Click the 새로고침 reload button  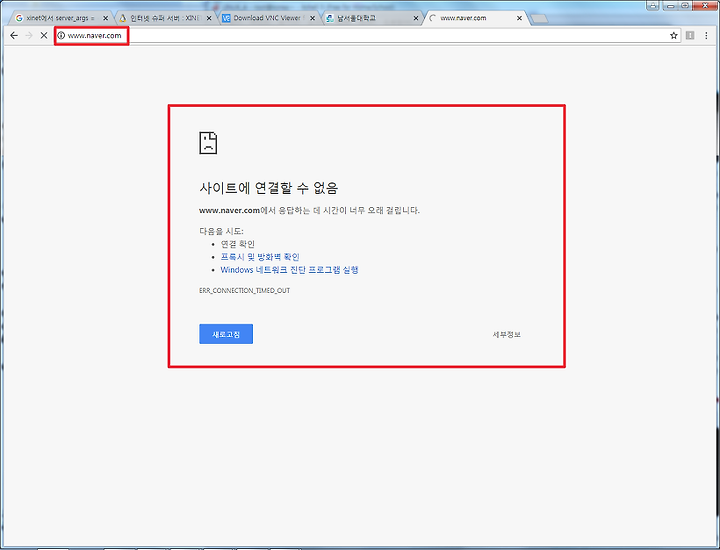226,334
